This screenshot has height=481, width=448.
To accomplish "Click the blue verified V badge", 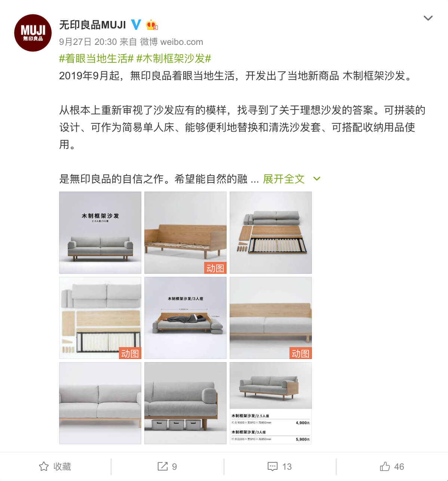I will coord(136,25).
